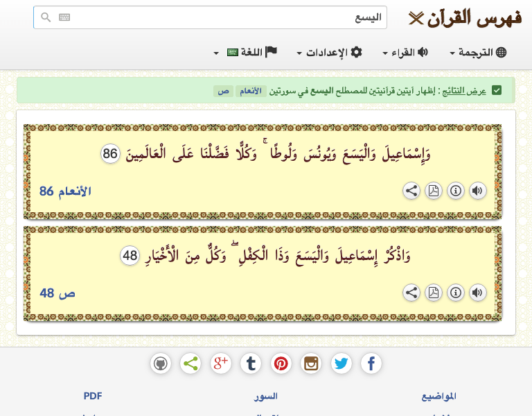Viewport: 532px width, 416px height.
Task: Share Sad verse 48
Action: coord(411,293)
